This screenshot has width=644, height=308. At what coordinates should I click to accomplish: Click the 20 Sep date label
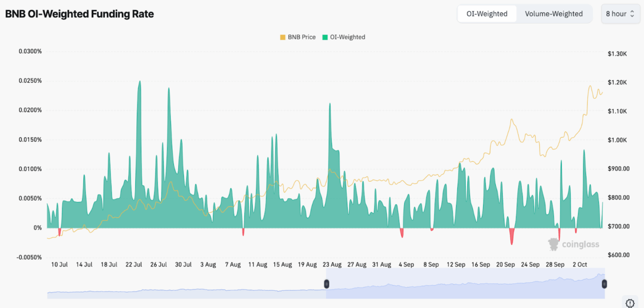(506, 264)
